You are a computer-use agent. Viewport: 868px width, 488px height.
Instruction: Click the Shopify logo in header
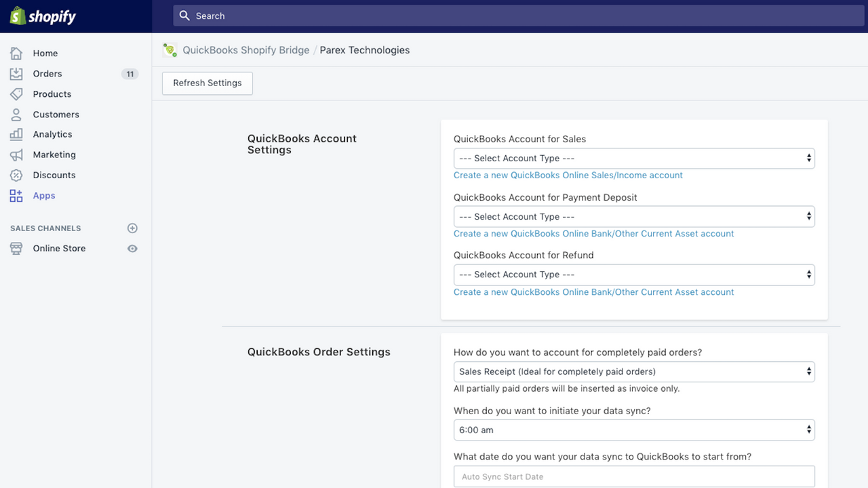(43, 16)
